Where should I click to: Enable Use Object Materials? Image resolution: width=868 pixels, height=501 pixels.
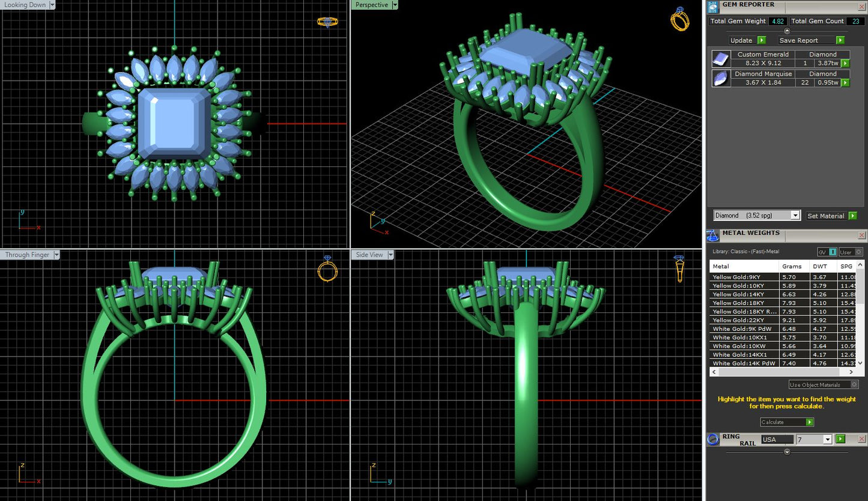854,384
